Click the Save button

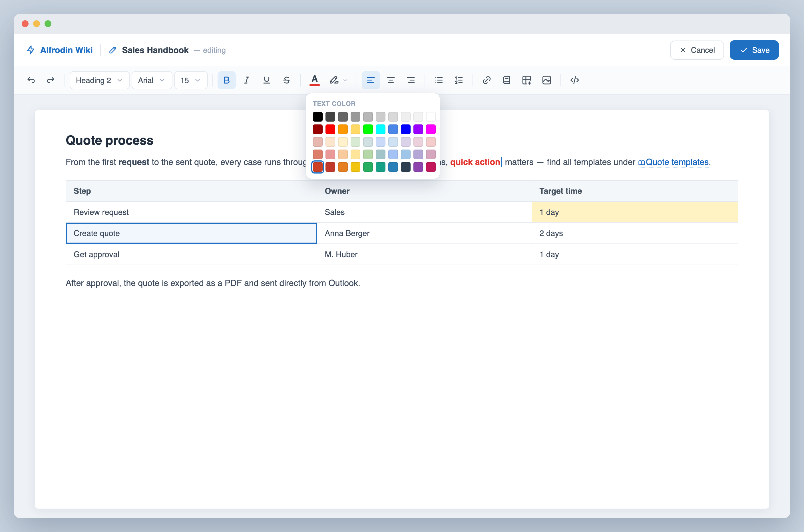754,50
